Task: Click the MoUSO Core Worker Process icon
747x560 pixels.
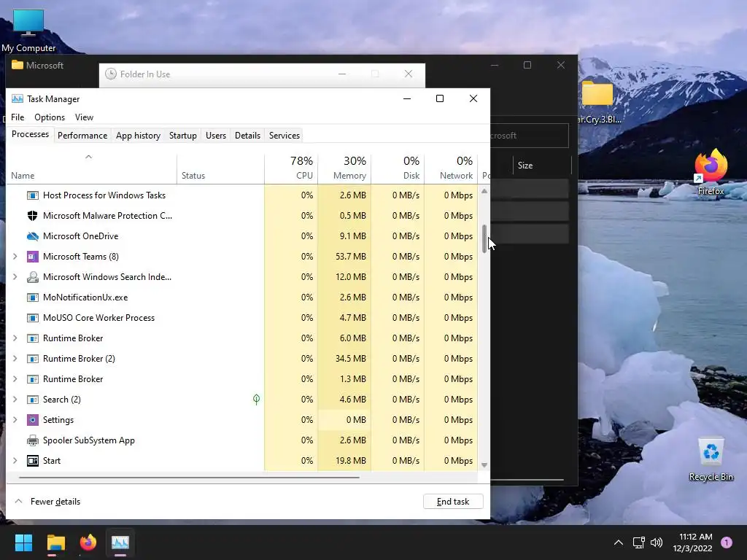Action: coord(32,318)
